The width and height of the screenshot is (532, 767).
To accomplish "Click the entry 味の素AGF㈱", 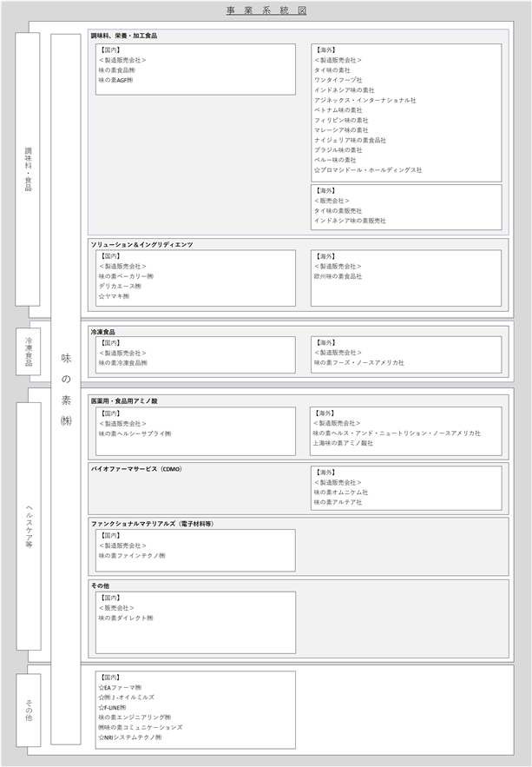I will coord(115,80).
